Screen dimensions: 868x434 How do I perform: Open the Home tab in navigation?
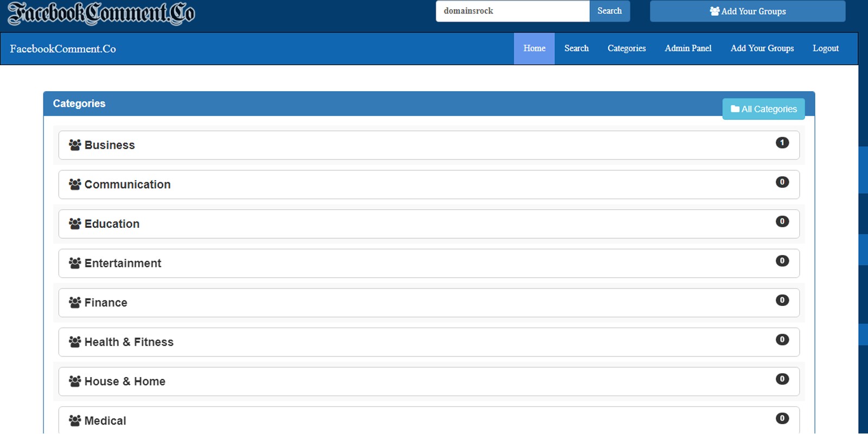coord(534,48)
